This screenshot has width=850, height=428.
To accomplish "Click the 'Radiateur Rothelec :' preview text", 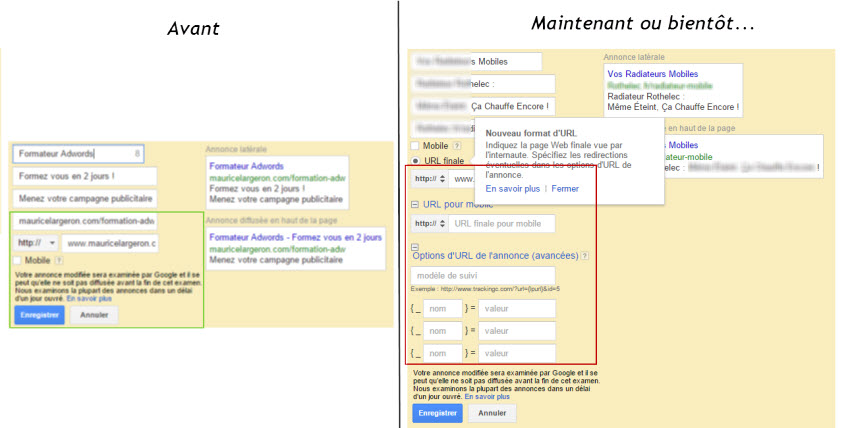I will [x=646, y=96].
